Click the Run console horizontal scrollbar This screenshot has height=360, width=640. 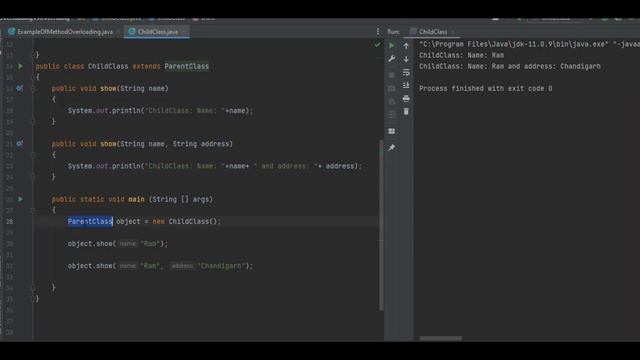[440, 338]
